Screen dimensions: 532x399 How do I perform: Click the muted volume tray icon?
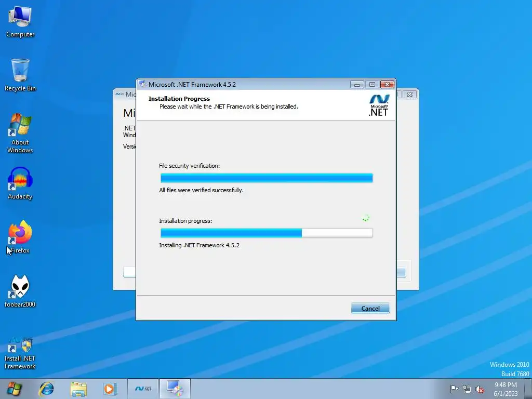click(x=480, y=389)
